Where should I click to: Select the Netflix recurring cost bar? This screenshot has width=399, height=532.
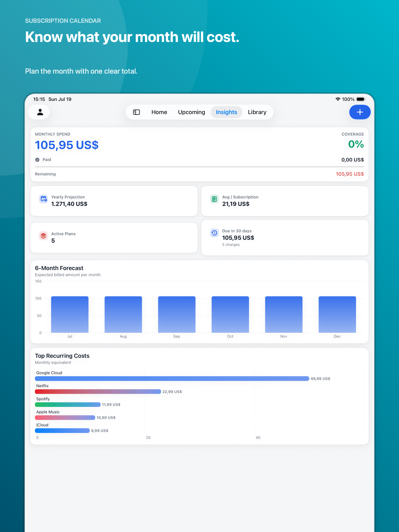[98, 391]
